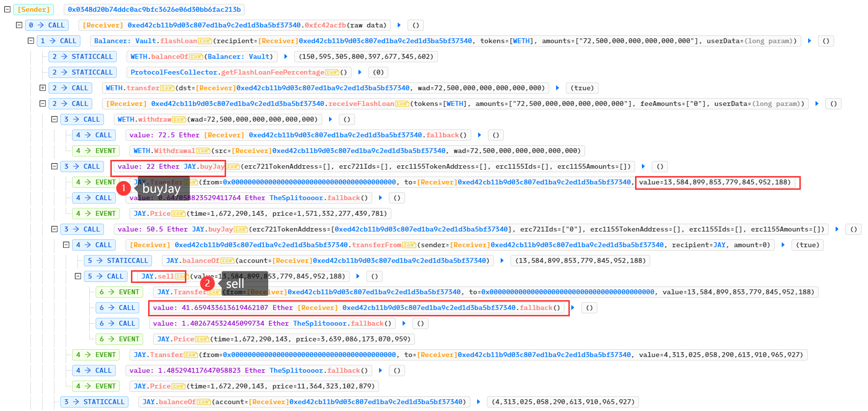Click the raw badge after transferFrom
The height and width of the screenshot is (411, 868).
(x=409, y=245)
